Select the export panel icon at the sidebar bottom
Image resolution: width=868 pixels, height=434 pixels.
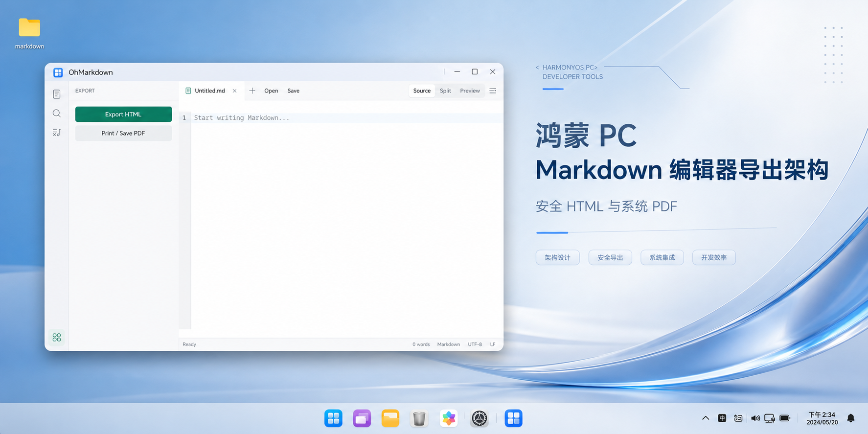tap(57, 338)
